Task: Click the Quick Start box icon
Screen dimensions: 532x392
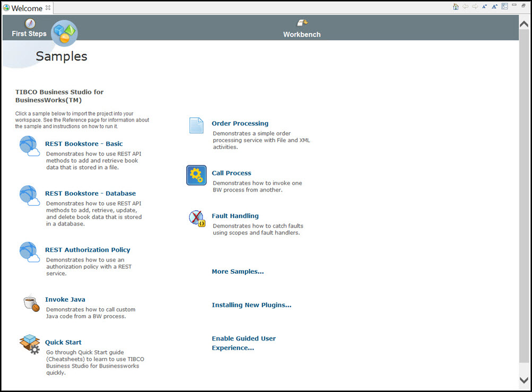Action: click(30, 344)
